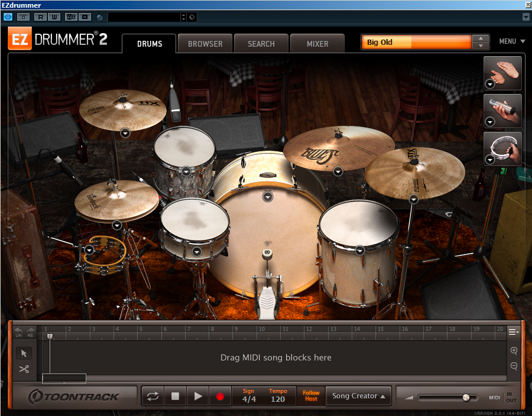Image resolution: width=532 pixels, height=416 pixels.
Task: Hit the floor tom head
Action: click(359, 222)
